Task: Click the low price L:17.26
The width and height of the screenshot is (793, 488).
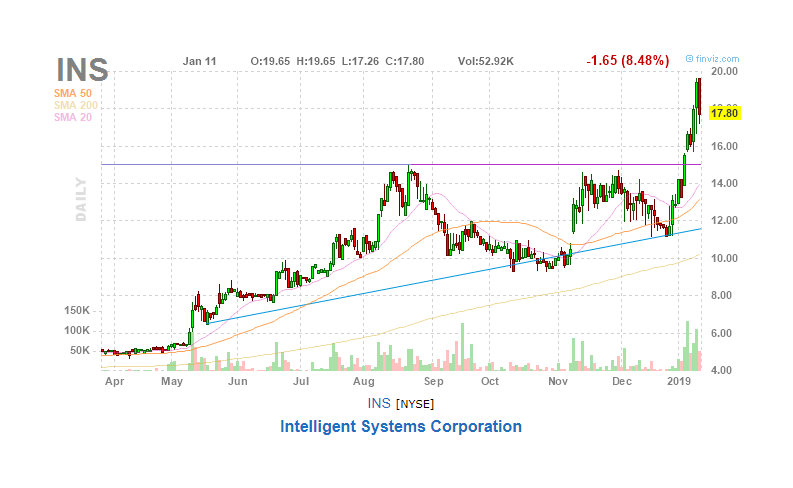Action: (x=360, y=61)
